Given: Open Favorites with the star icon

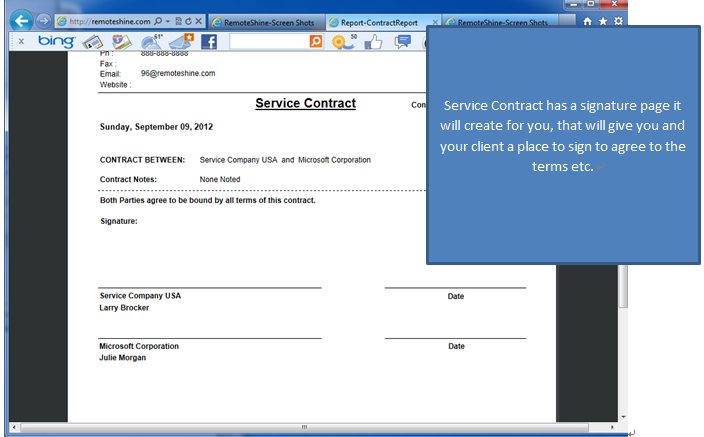Looking at the screenshot, I should (603, 21).
